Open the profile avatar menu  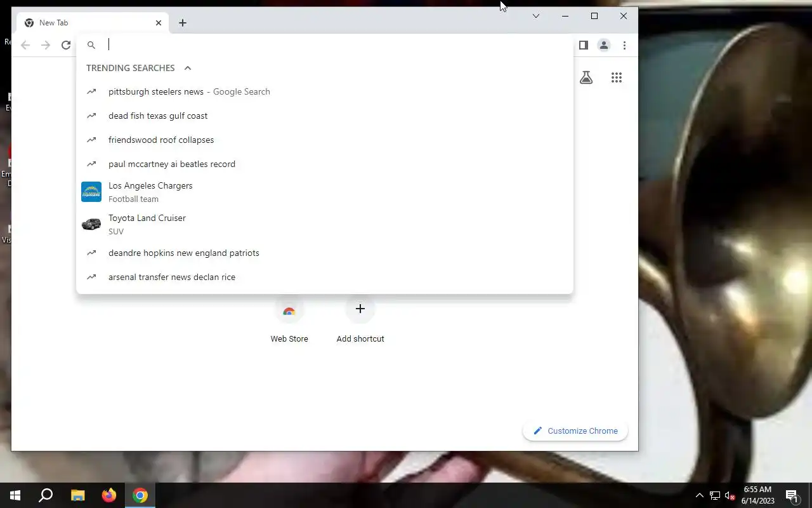pos(604,45)
